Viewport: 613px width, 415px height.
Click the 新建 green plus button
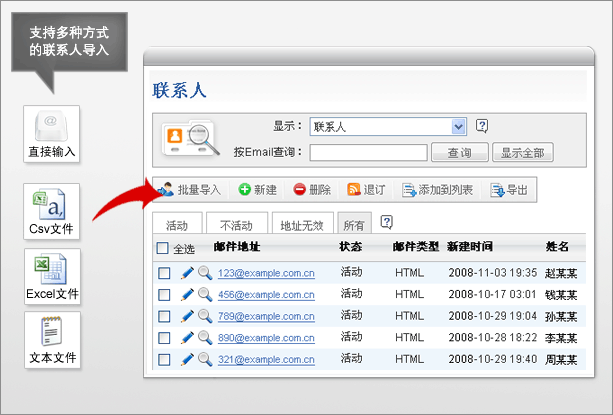[x=258, y=190]
